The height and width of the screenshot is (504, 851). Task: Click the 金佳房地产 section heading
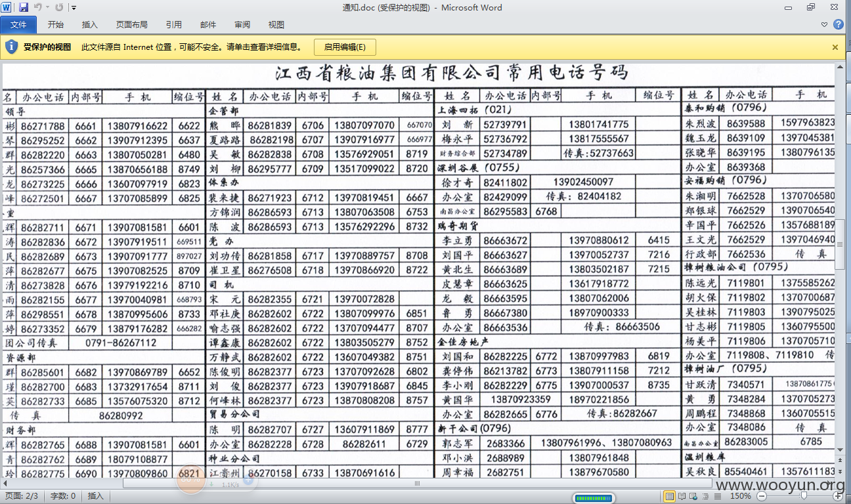coord(463,342)
